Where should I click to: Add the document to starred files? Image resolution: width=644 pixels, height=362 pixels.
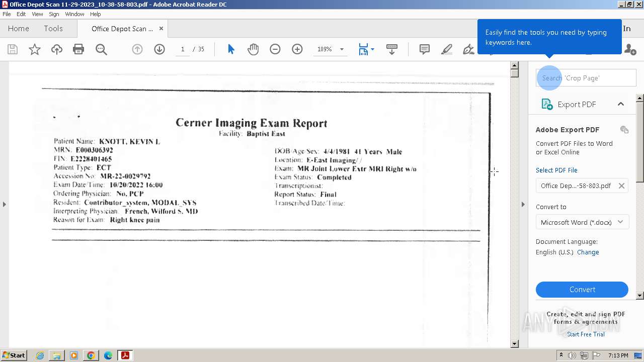[35, 49]
